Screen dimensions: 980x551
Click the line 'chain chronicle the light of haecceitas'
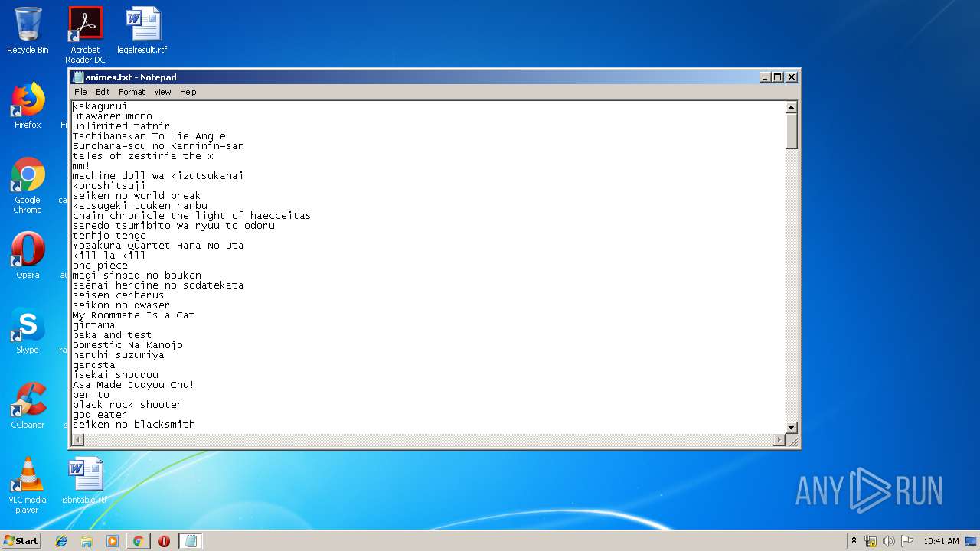point(192,216)
